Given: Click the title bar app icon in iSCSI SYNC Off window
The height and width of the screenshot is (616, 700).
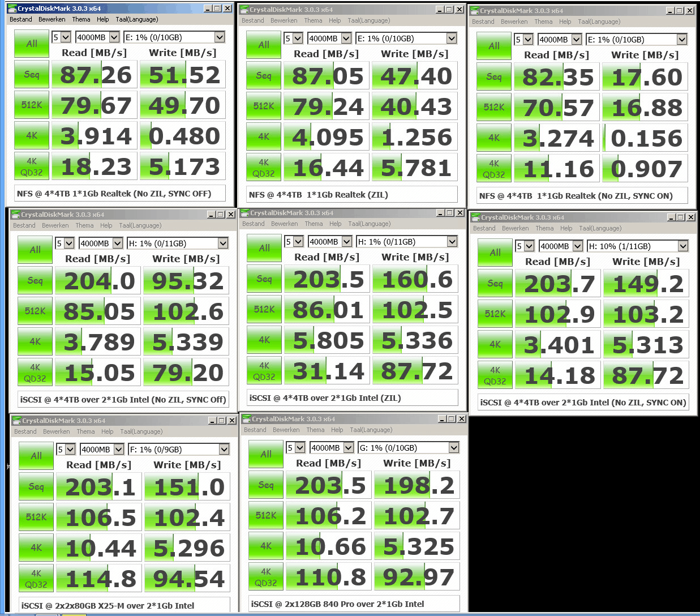Looking at the screenshot, I should point(16,215).
